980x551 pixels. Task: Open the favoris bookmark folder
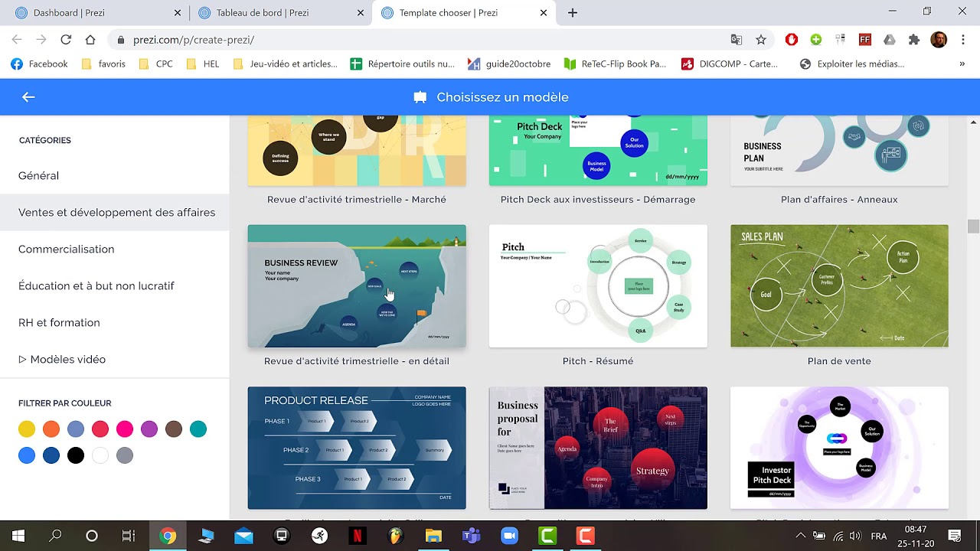coord(103,64)
